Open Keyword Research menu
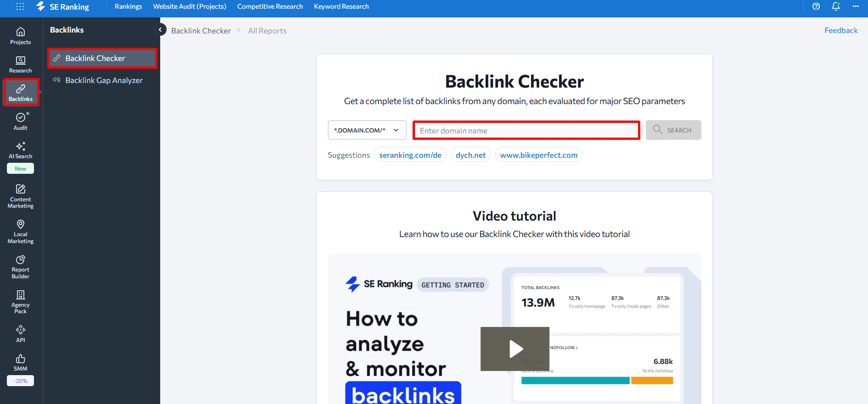Viewport: 868px width, 404px height. click(342, 6)
